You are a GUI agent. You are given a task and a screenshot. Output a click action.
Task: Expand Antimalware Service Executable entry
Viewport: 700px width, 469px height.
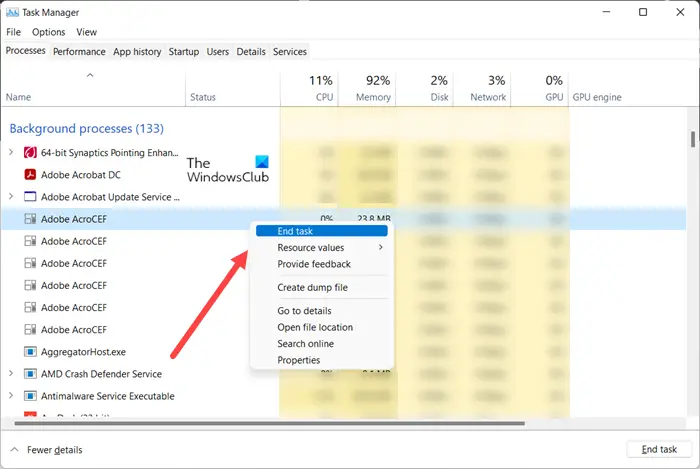[11, 395]
